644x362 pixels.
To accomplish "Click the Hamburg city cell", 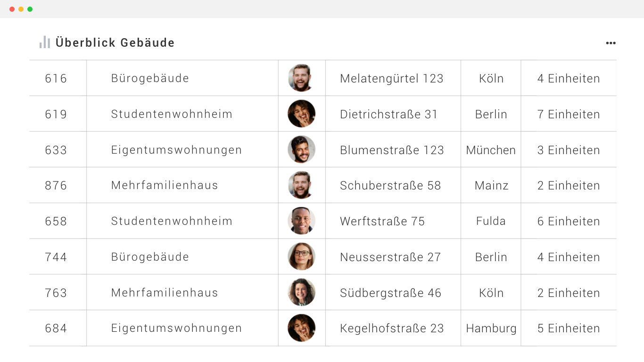I will click(491, 329).
